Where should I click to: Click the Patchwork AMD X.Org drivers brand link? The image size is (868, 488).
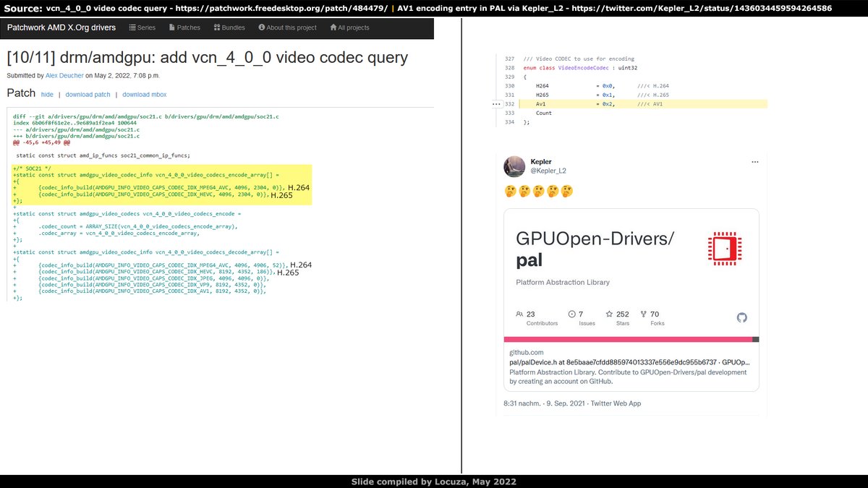[61, 27]
